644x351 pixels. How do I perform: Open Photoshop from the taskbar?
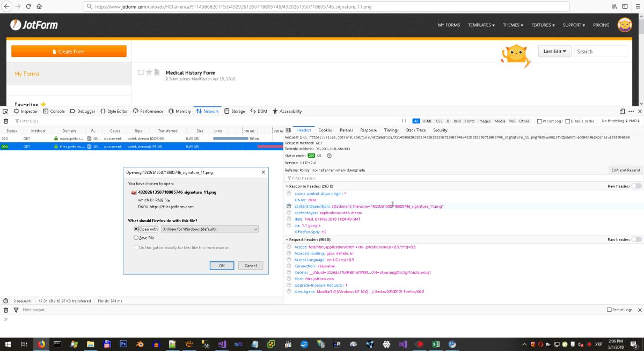tap(123, 344)
